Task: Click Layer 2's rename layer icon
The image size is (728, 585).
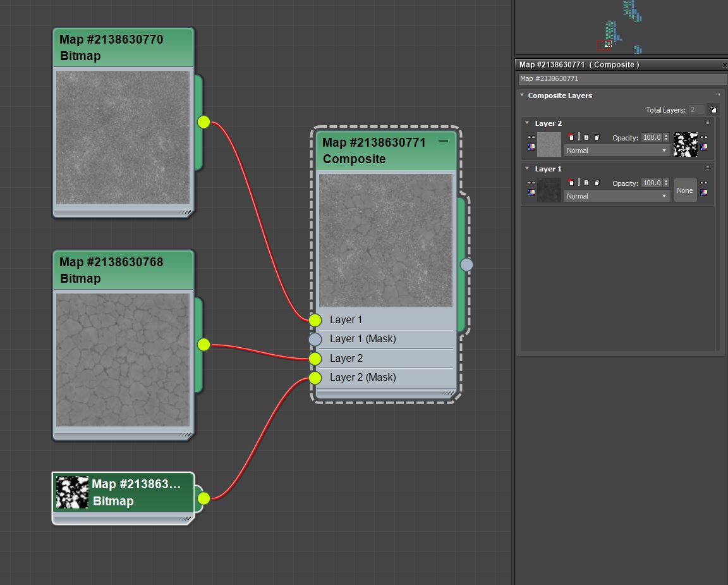Action: (586, 137)
